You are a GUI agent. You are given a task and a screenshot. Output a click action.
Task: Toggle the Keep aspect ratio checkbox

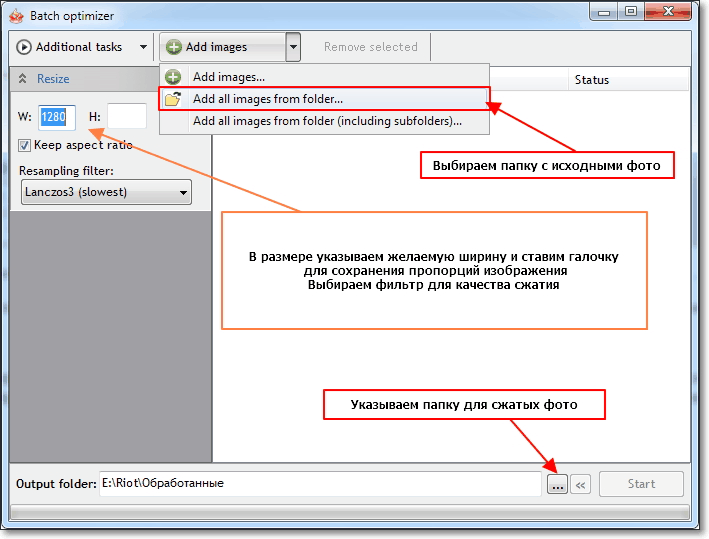click(x=24, y=146)
